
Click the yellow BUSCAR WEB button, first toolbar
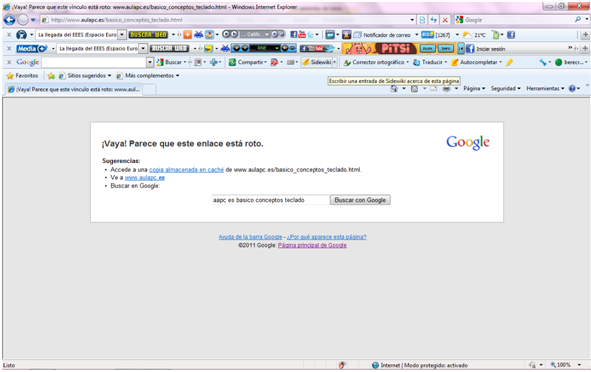(x=148, y=35)
